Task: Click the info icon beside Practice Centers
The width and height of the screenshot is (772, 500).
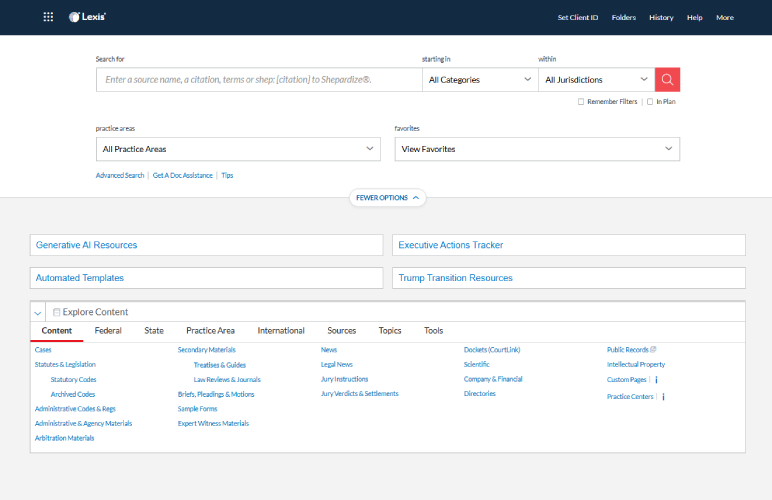Action: (x=663, y=397)
